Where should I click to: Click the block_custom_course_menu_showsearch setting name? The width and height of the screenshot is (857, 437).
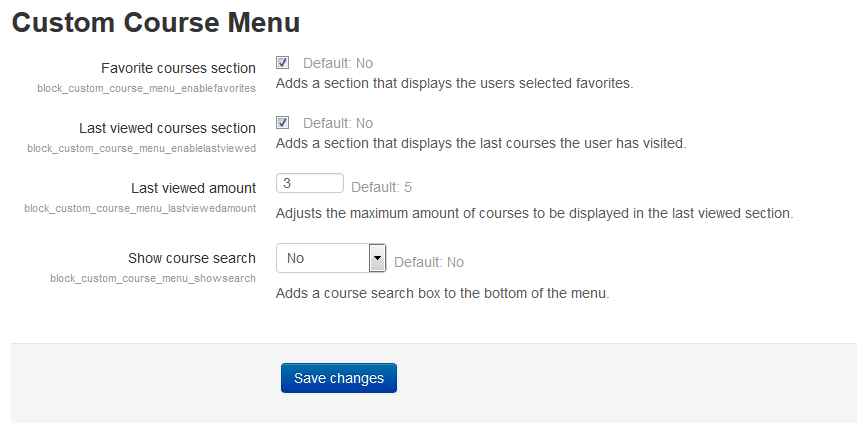153,279
